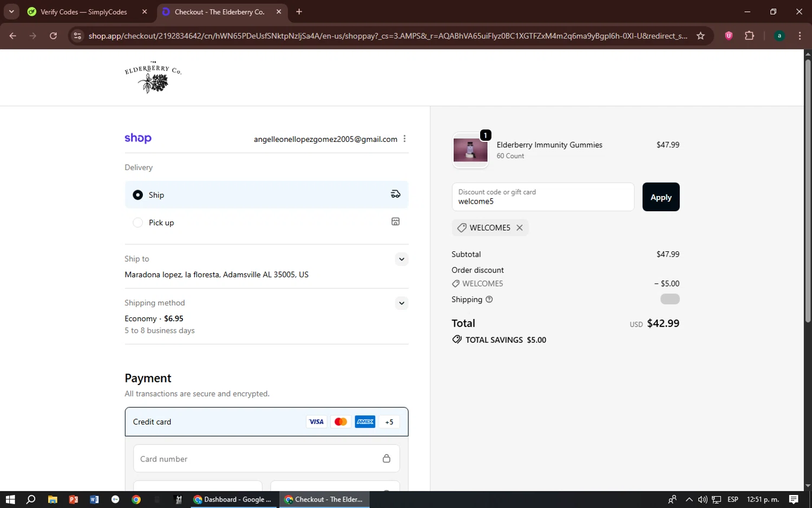This screenshot has height=508, width=812.
Task: Switch to the Checkout - The Elderberry Co. tab
Action: tap(219, 12)
